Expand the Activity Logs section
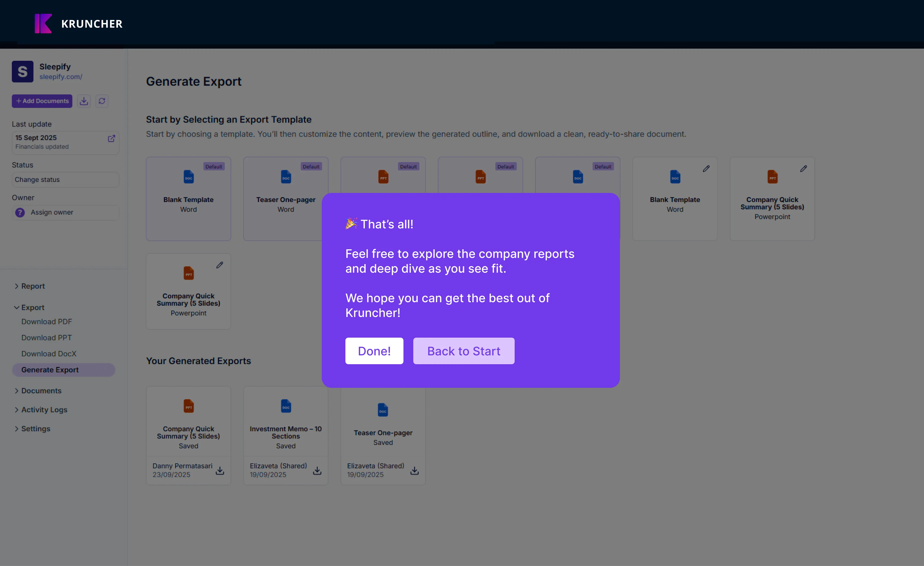924x566 pixels. pos(44,409)
